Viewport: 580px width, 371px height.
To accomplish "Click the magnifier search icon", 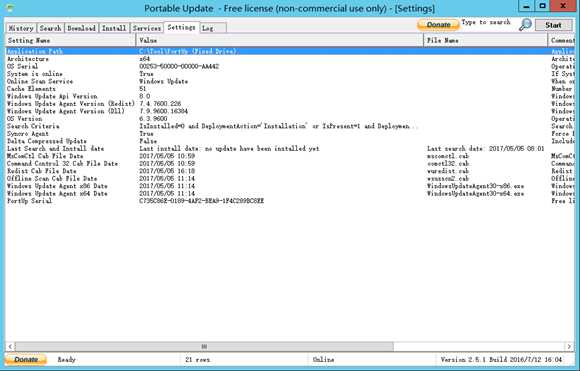I will point(525,25).
